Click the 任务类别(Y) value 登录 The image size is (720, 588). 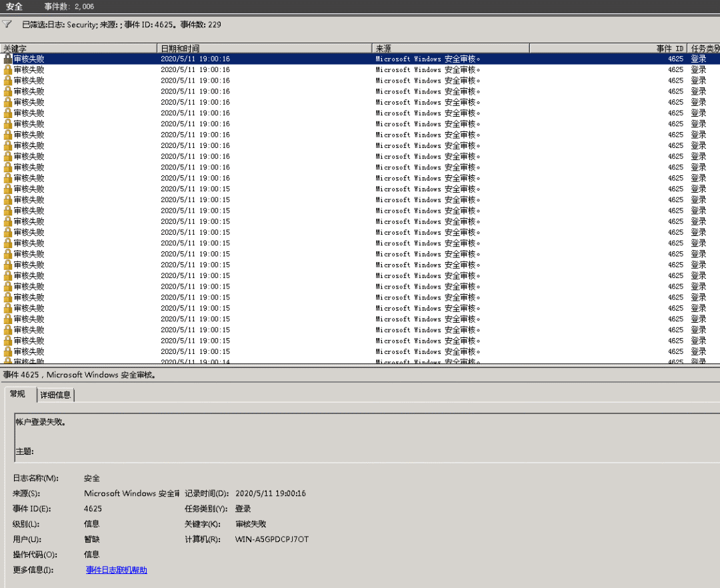[243, 509]
